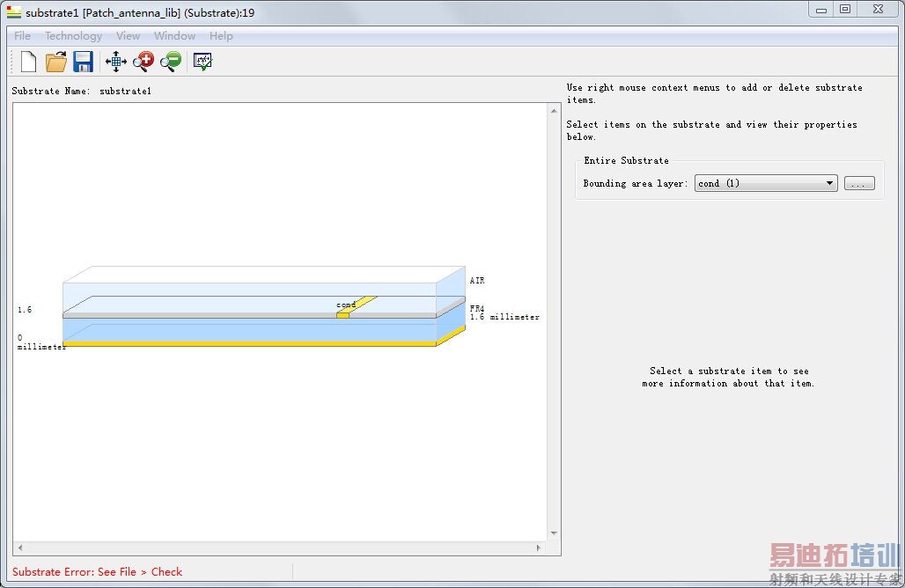Open a substrate file via folder icon
This screenshot has height=588, width=905.
click(x=56, y=62)
